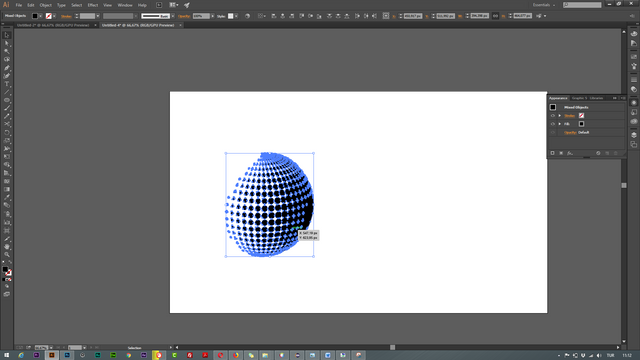Open the Essentials workspace dropdown
The height and width of the screenshot is (360, 640).
(x=544, y=5)
